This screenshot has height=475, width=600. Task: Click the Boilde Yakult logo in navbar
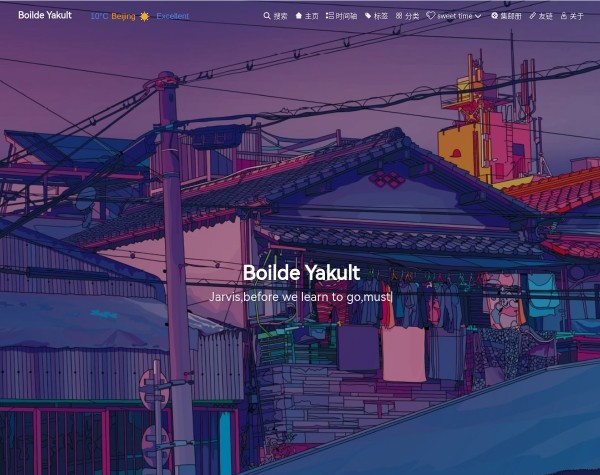[x=45, y=15]
